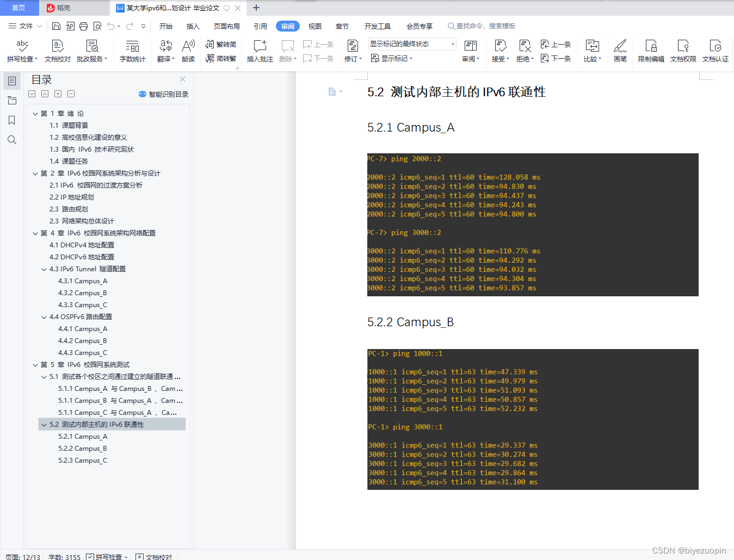Switch to 首页 home tab
734x560 pixels.
pos(19,8)
